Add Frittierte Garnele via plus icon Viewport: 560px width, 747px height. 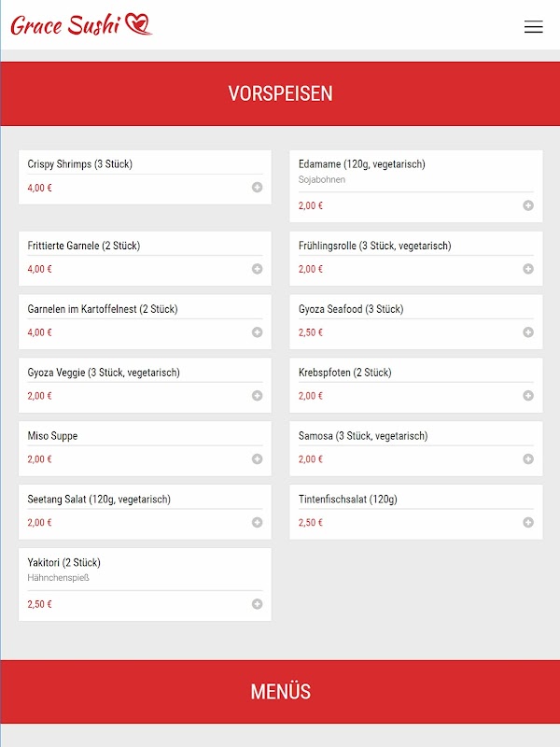(258, 269)
